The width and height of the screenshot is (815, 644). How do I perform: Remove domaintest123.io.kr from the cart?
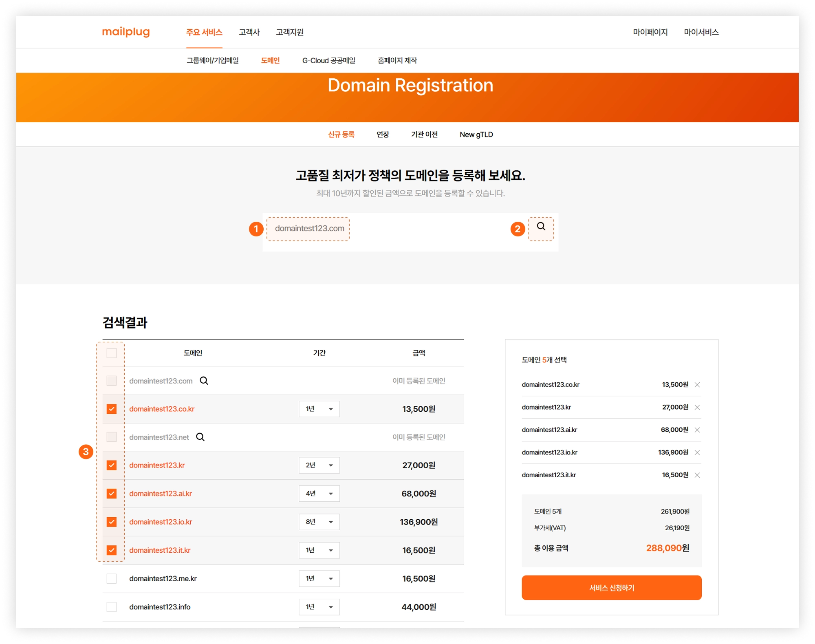pos(697,452)
